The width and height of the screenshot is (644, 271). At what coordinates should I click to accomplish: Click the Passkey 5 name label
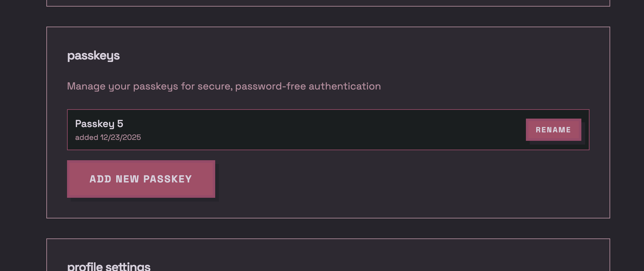(99, 124)
